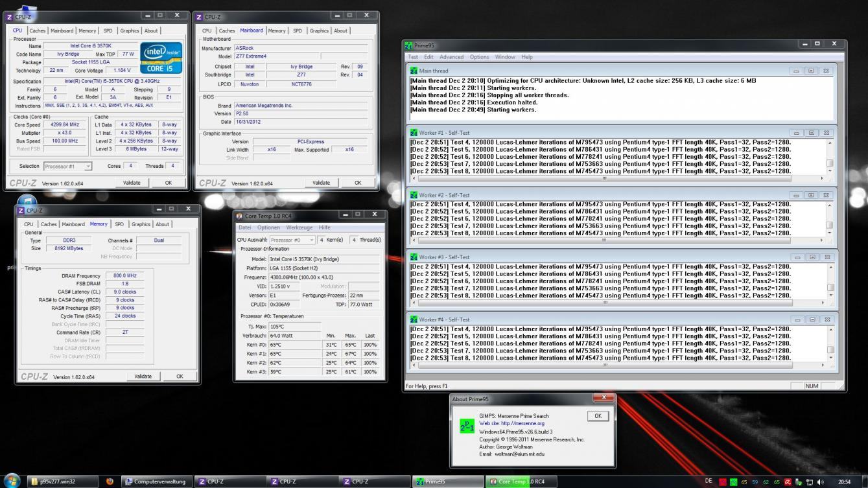Open the Optionen menu in Core Temp

pos(268,227)
